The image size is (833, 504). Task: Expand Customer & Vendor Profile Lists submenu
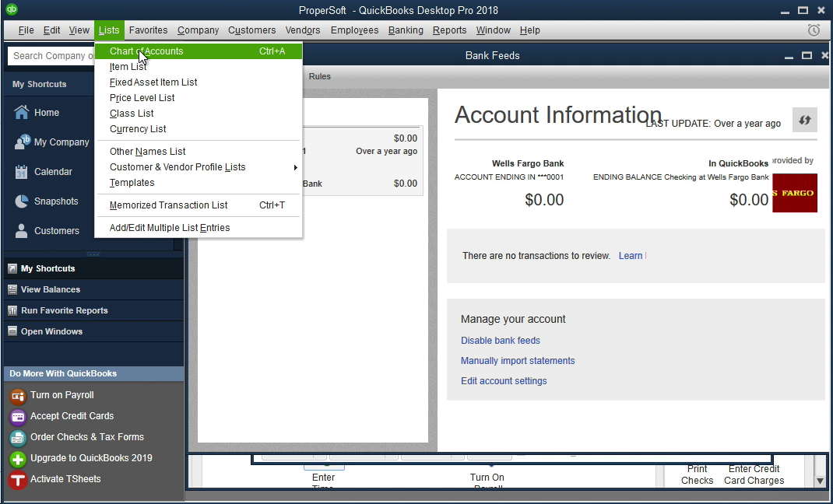pyautogui.click(x=199, y=167)
